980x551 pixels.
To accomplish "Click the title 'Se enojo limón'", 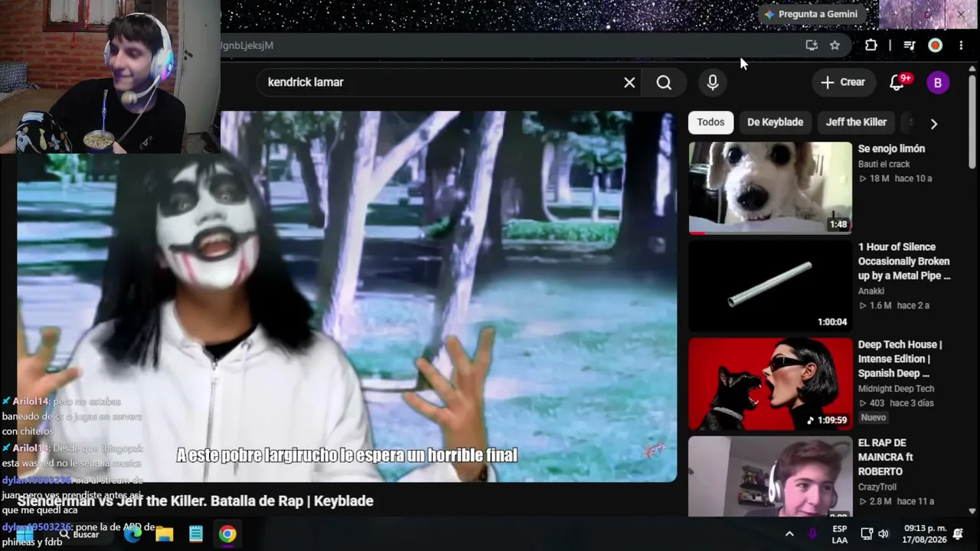I will coord(891,149).
